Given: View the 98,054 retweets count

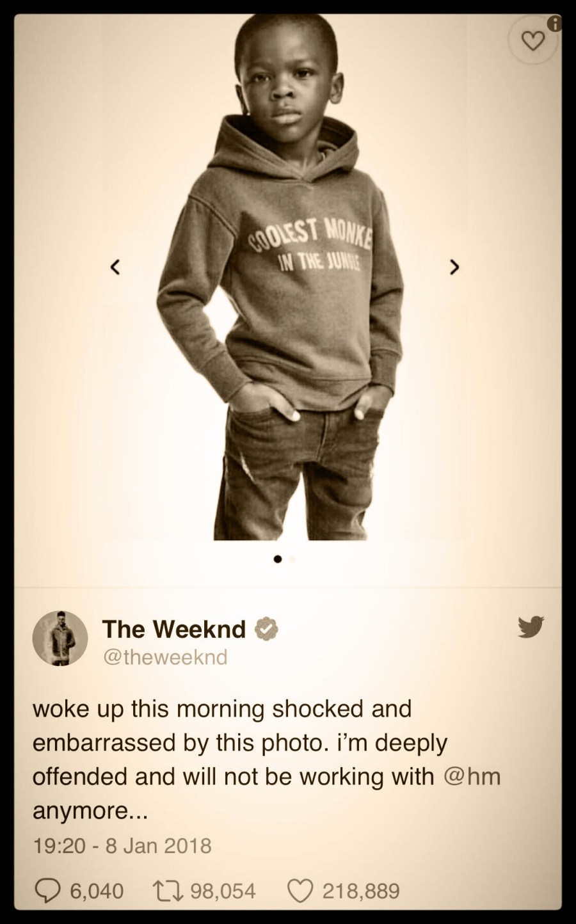Looking at the screenshot, I should 223,891.
